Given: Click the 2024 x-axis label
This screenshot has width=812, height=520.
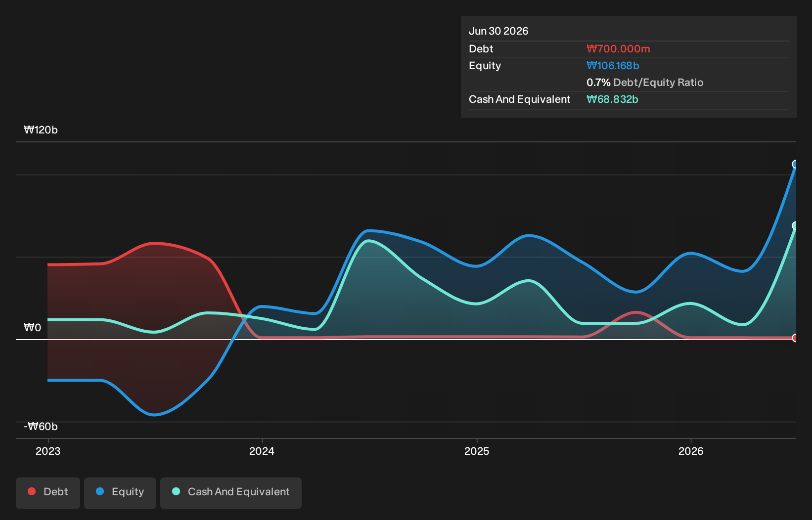Looking at the screenshot, I should click(262, 451).
